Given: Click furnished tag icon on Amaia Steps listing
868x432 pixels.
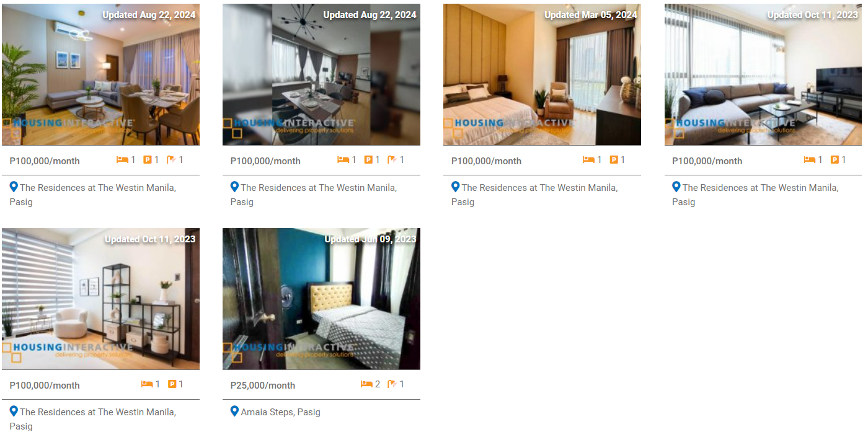Looking at the screenshot, I should pos(392,384).
